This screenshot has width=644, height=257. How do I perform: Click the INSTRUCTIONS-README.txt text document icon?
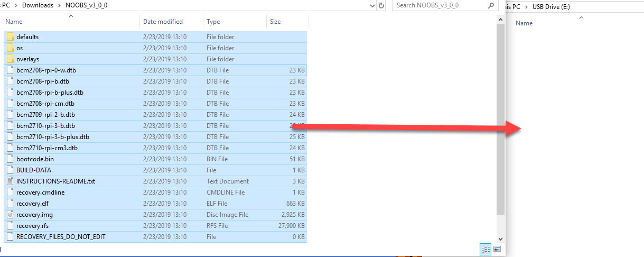[10, 181]
